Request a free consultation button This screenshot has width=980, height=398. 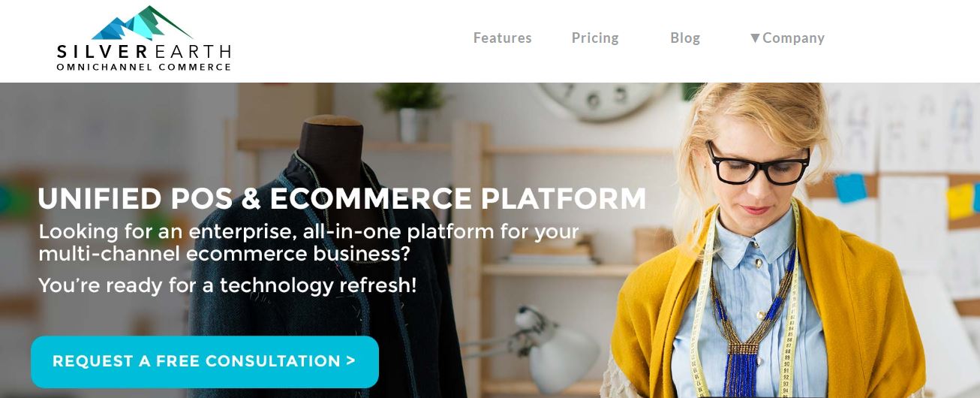pos(205,361)
